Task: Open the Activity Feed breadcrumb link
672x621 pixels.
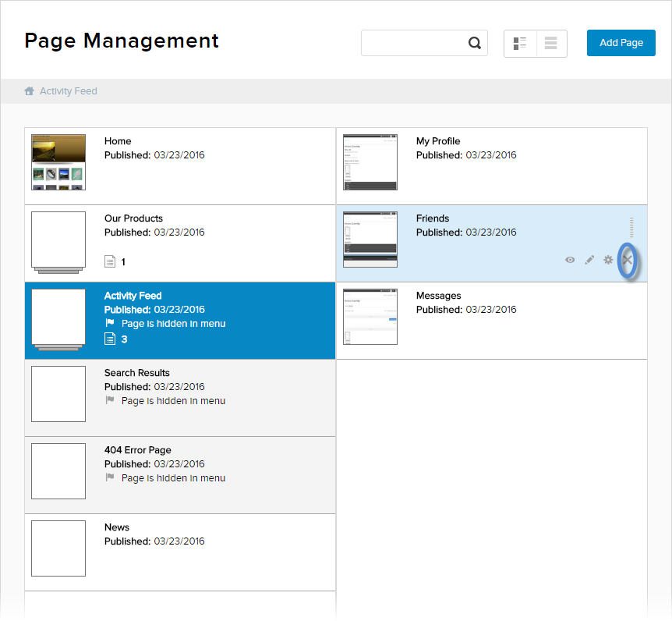Action: (x=69, y=91)
